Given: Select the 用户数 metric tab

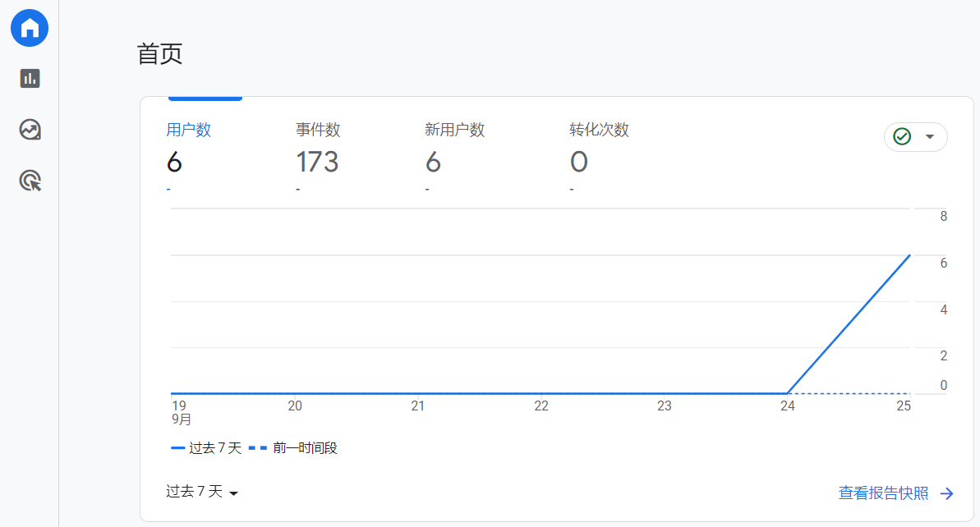Looking at the screenshot, I should pyautogui.click(x=189, y=130).
